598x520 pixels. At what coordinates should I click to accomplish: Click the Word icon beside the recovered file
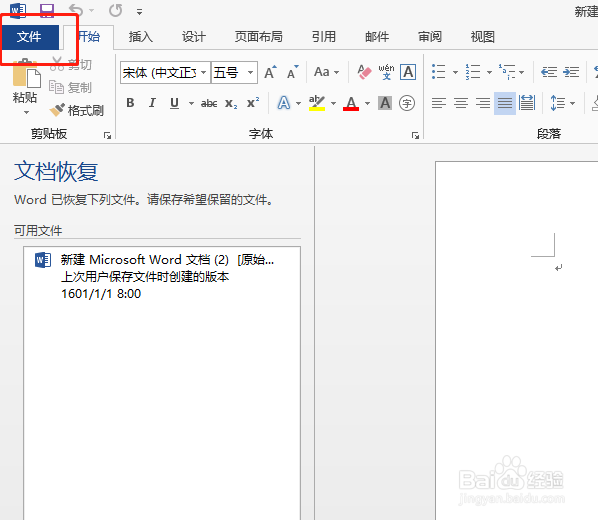(43, 260)
